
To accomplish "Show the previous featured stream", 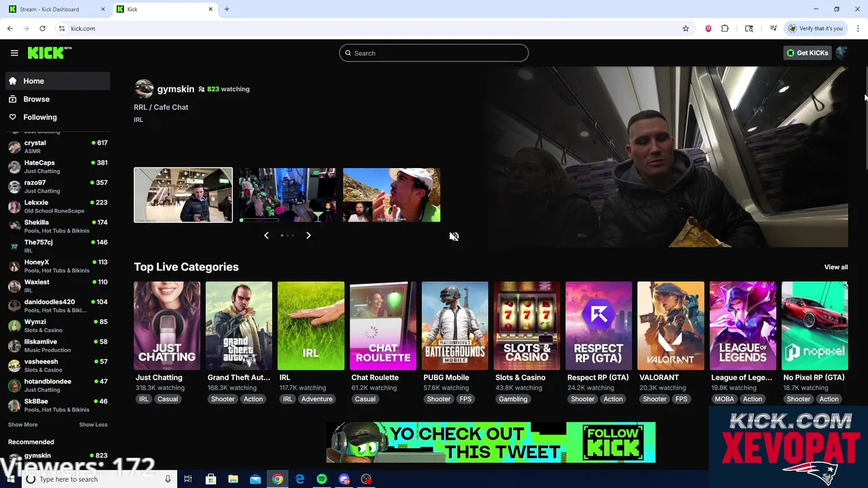I will (266, 235).
